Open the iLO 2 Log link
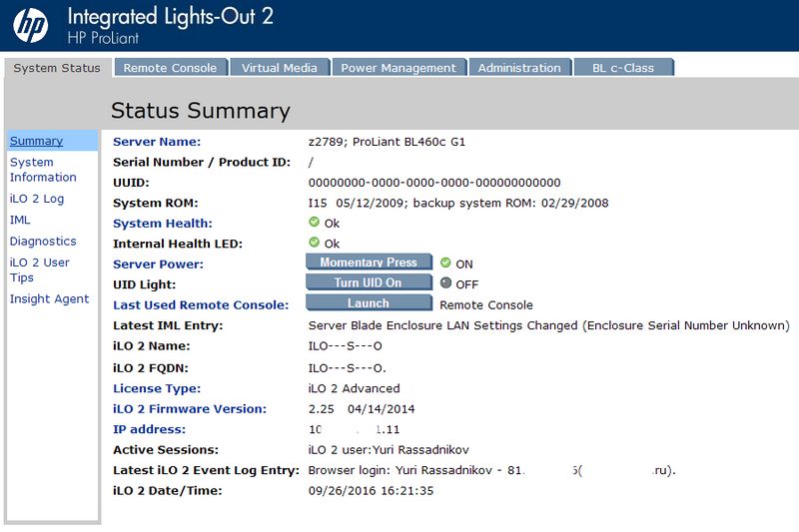 37,199
